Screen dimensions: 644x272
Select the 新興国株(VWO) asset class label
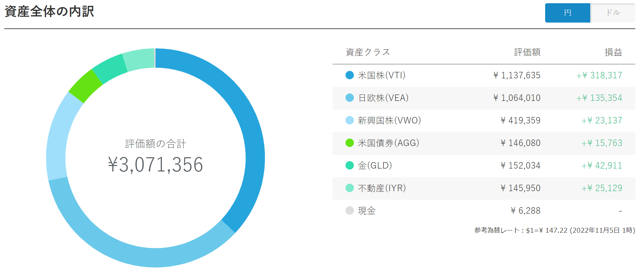pos(389,120)
